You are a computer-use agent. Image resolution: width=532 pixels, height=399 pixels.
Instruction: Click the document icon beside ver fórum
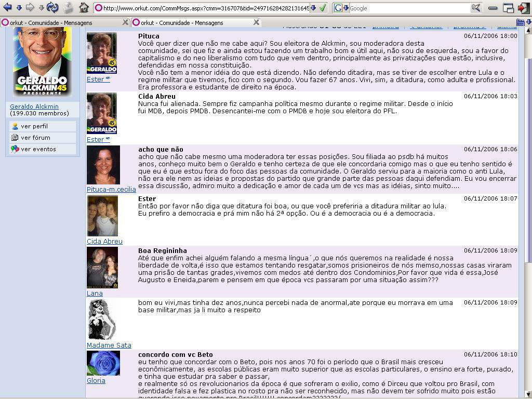coord(15,137)
